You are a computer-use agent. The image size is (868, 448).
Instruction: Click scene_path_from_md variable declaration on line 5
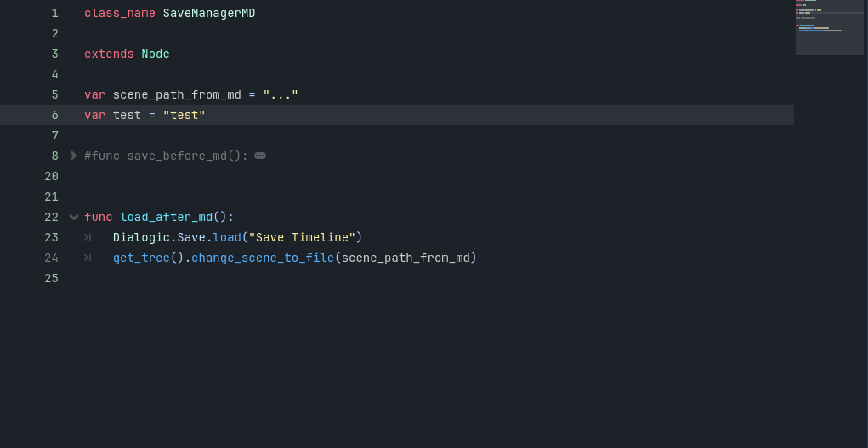177,94
